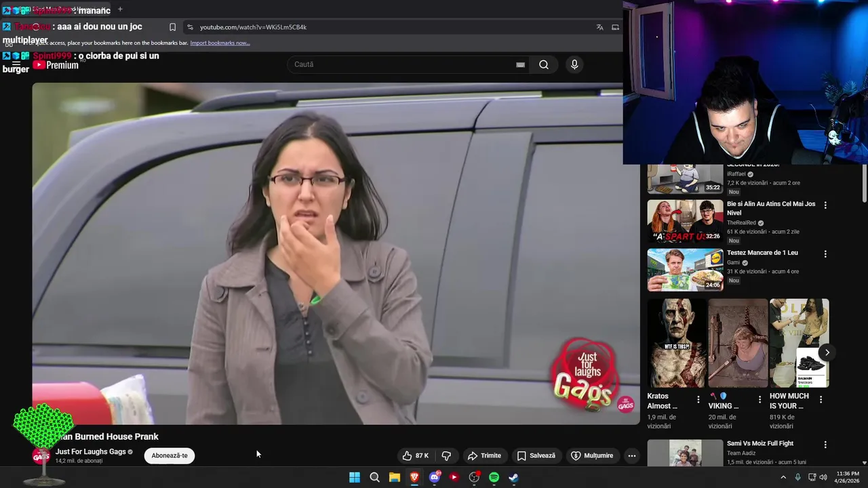Open options for HOW MUCH IS YOUR short

[x=821, y=400]
